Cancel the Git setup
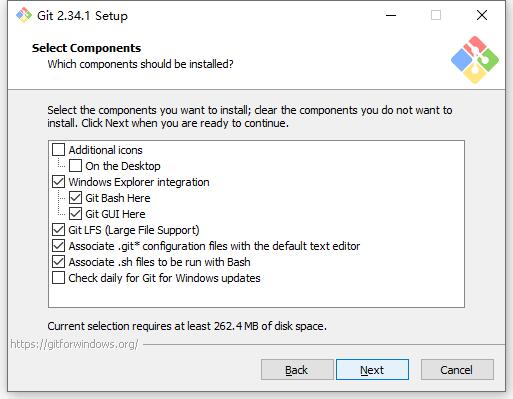 coord(457,370)
